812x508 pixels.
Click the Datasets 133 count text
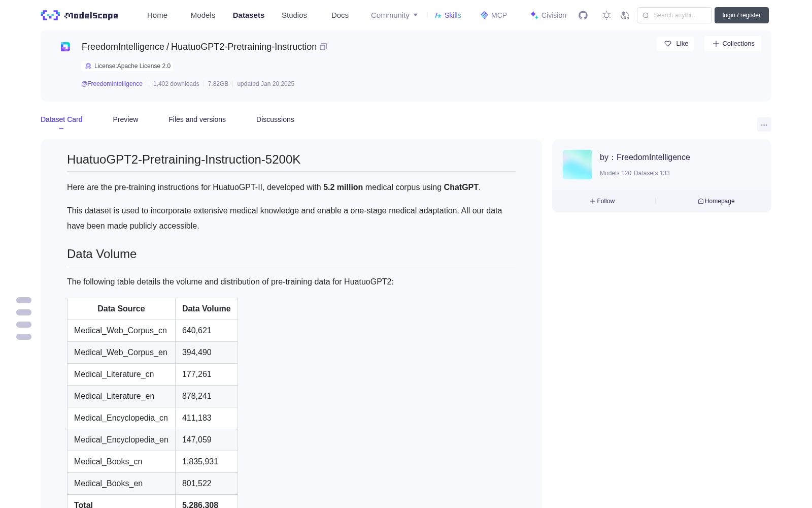(652, 173)
